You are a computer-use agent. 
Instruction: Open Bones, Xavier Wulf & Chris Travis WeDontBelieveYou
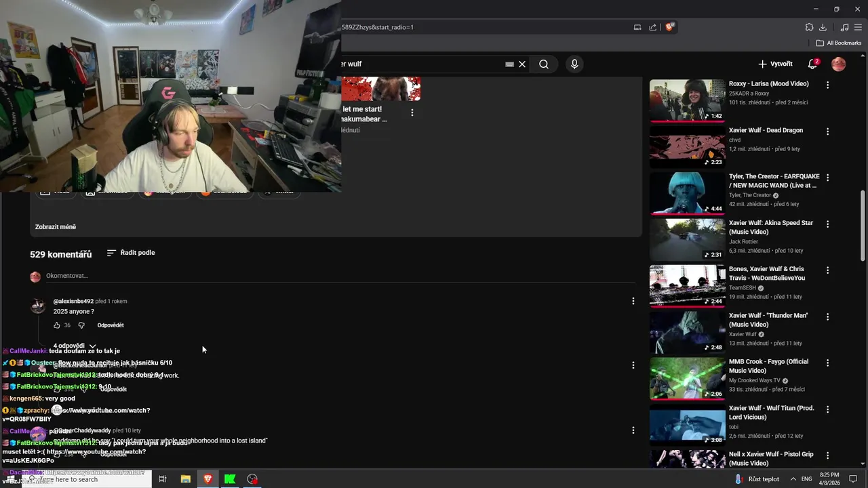[x=767, y=273]
